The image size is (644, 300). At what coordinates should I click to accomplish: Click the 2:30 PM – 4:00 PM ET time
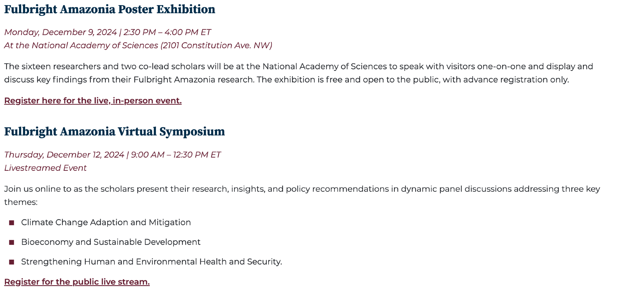coord(167,32)
